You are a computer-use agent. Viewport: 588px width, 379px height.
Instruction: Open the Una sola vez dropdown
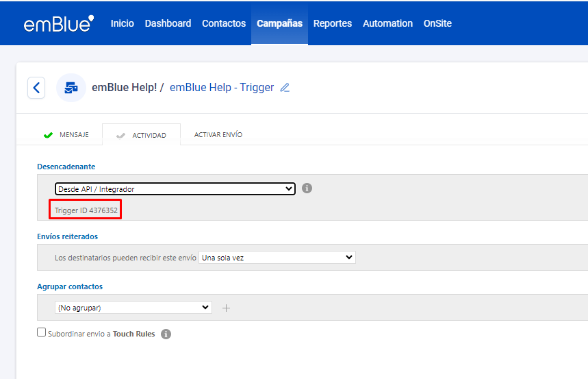(x=277, y=258)
